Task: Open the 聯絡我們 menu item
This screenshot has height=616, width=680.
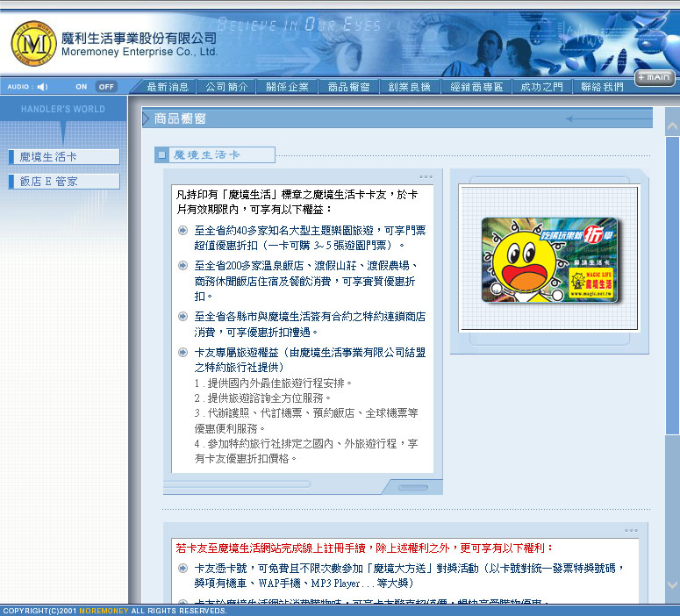Action: (603, 87)
